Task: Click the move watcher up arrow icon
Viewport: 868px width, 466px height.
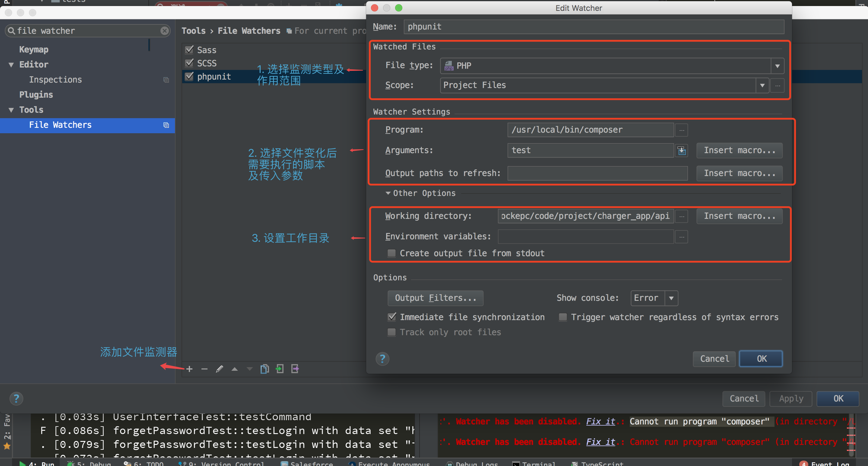Action: (x=235, y=369)
